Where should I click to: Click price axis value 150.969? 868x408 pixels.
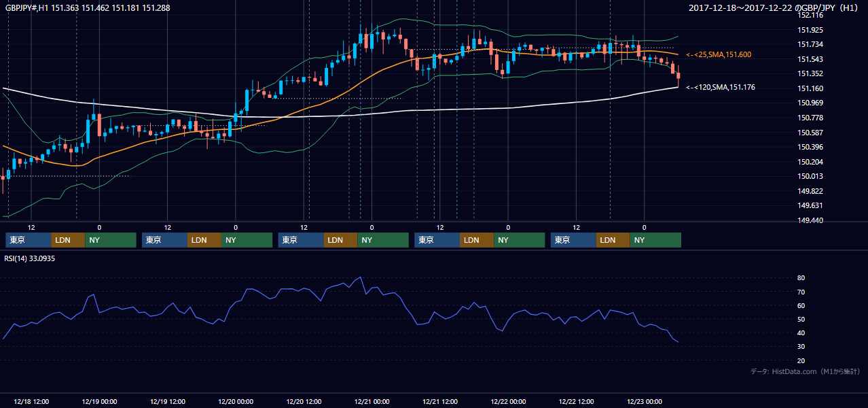pyautogui.click(x=810, y=103)
